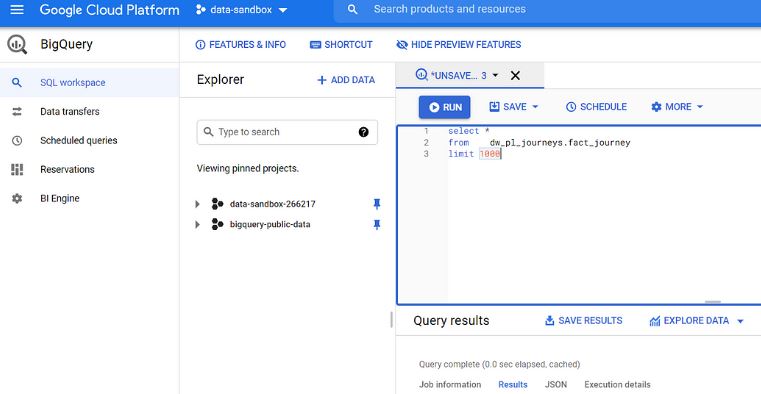Expand the bigquery-public-data project tree

coord(198,225)
